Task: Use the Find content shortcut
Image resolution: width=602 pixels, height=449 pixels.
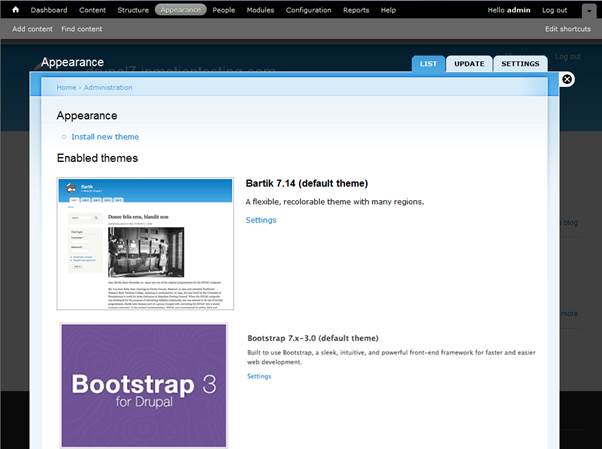Action: (x=82, y=29)
